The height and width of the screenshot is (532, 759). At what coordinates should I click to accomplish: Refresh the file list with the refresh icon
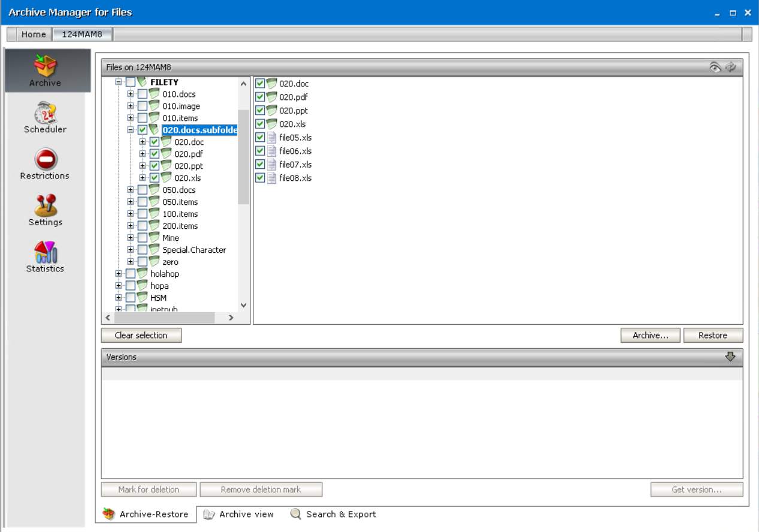point(731,67)
